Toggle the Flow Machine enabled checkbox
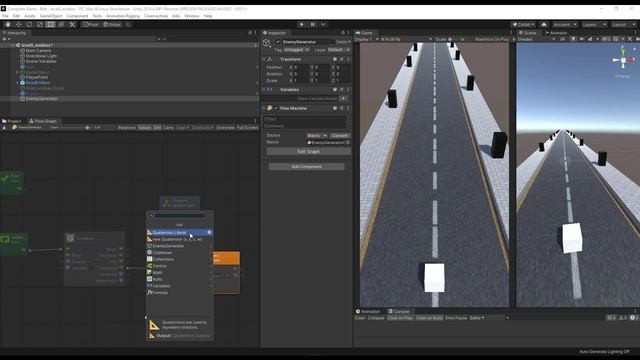This screenshot has height=360, width=640. (276, 108)
